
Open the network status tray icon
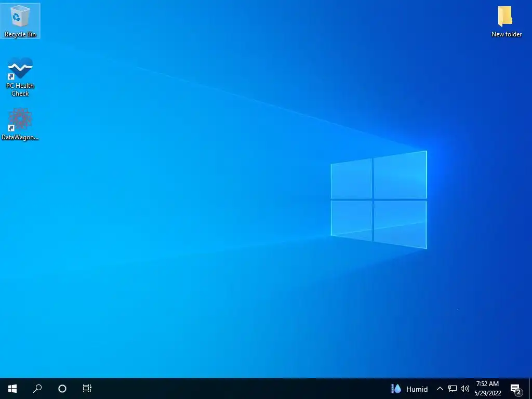point(453,389)
